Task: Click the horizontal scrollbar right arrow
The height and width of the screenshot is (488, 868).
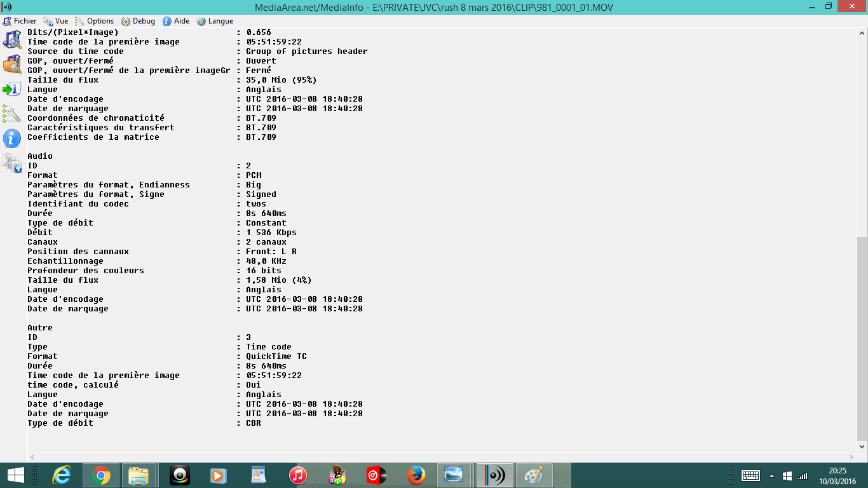Action: point(851,457)
